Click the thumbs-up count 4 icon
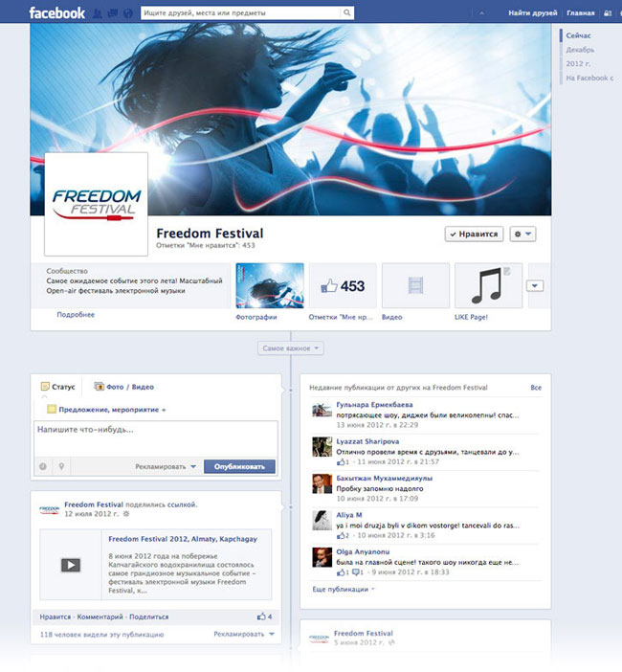 264,616
